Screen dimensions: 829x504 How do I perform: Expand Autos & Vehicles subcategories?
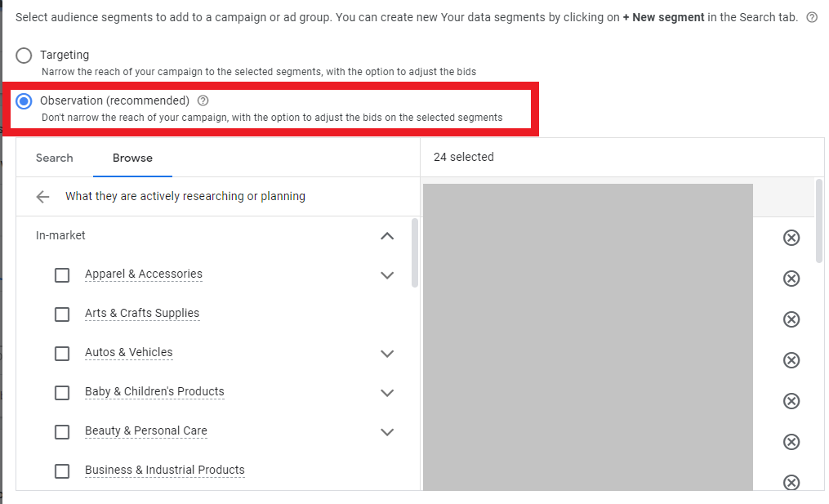click(x=387, y=354)
